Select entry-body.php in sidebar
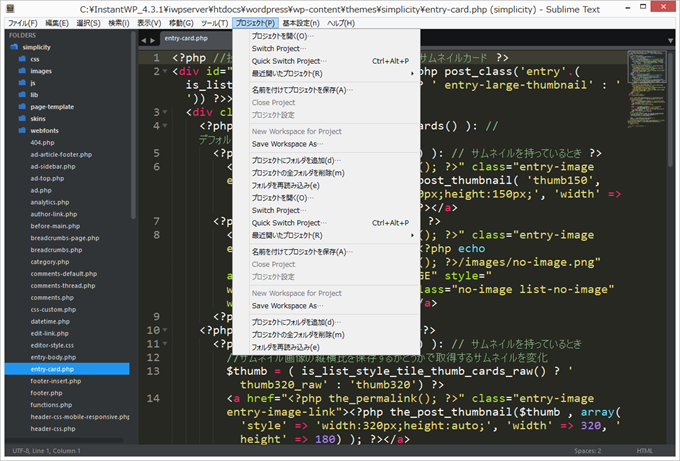Viewport: 680px width, 461px height. click(x=53, y=357)
